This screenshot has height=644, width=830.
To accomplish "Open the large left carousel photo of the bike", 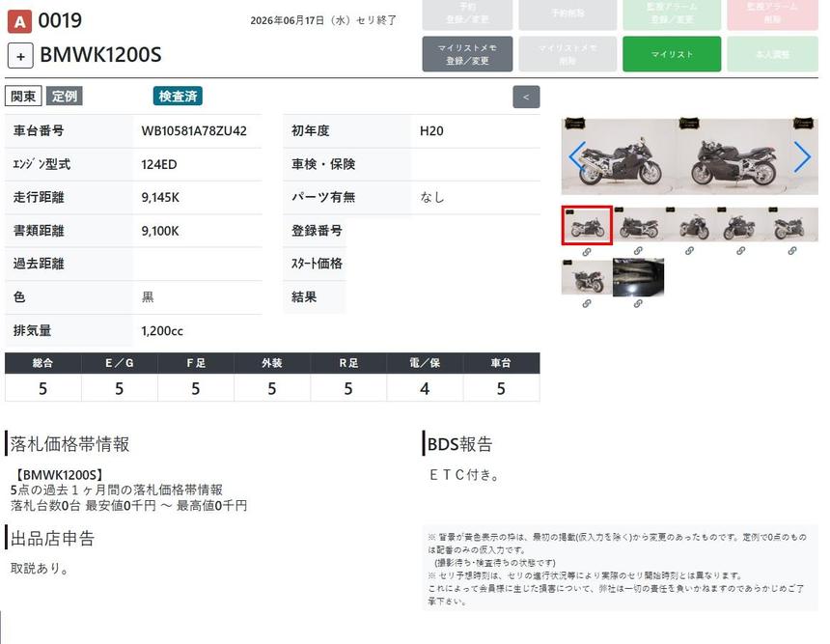I will click(x=620, y=156).
